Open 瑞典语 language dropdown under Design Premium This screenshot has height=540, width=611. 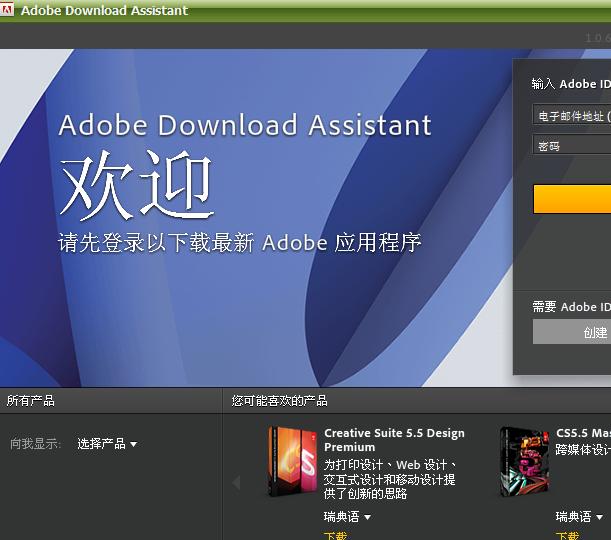pos(347,517)
